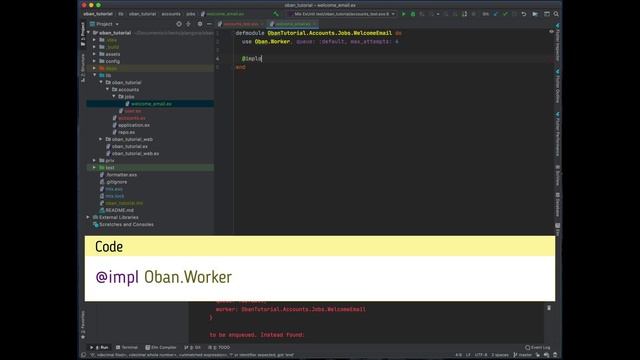Expand the config folder
640x360 pixels.
click(94, 61)
